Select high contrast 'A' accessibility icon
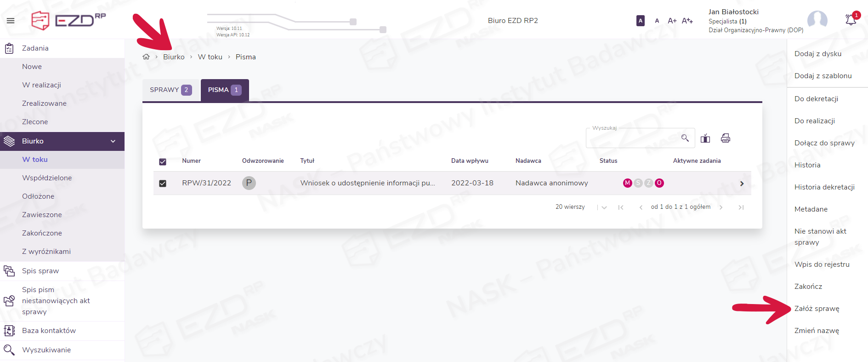The width and height of the screenshot is (868, 362). pyautogui.click(x=640, y=21)
